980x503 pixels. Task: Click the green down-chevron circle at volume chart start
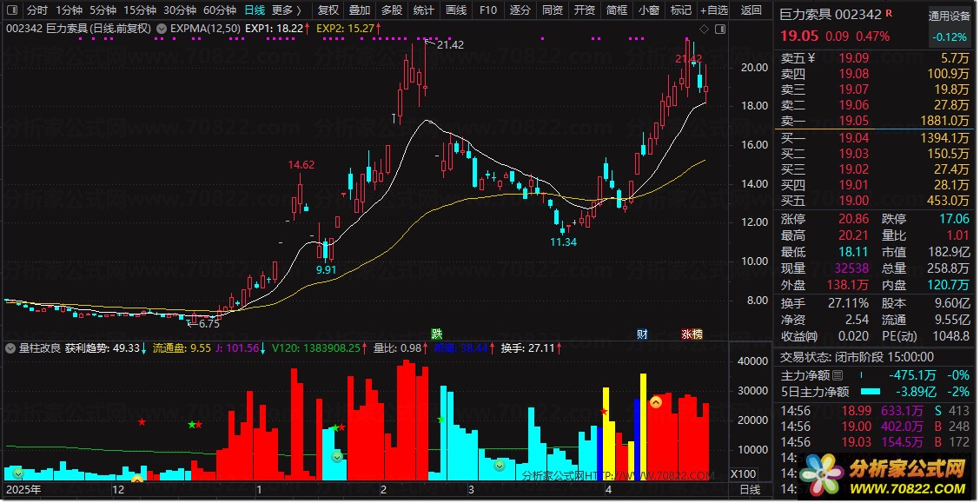(17, 473)
